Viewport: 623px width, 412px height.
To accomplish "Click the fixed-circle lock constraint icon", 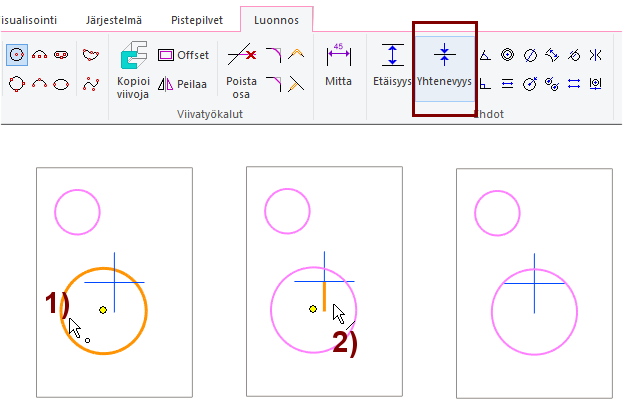I will pos(596,84).
